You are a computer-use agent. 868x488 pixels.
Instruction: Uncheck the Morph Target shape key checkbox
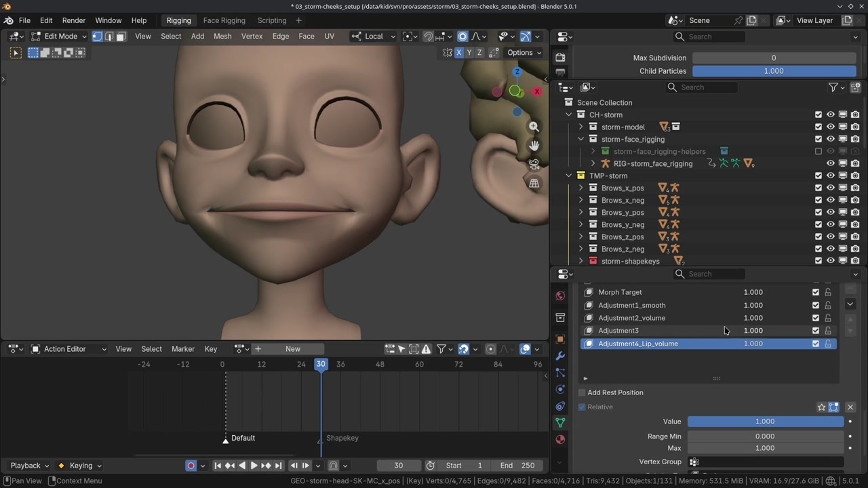pos(816,292)
